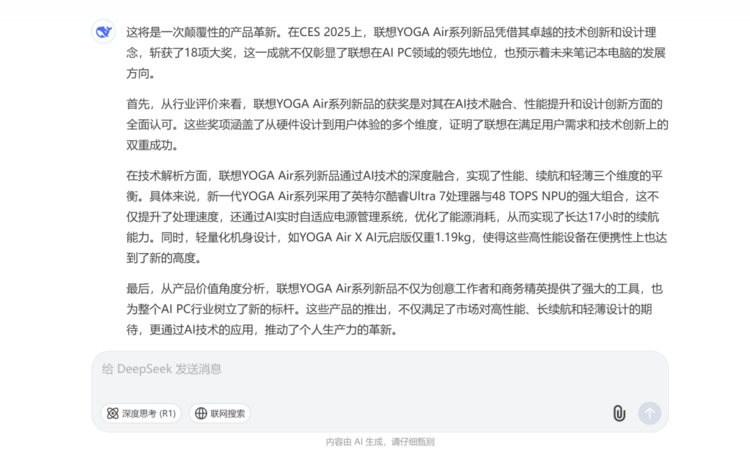Attach a file with the paperclip icon

coord(619,413)
